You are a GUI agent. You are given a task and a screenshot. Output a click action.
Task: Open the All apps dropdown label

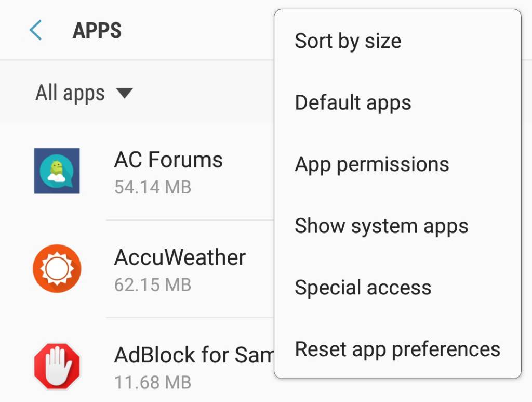[x=70, y=93]
